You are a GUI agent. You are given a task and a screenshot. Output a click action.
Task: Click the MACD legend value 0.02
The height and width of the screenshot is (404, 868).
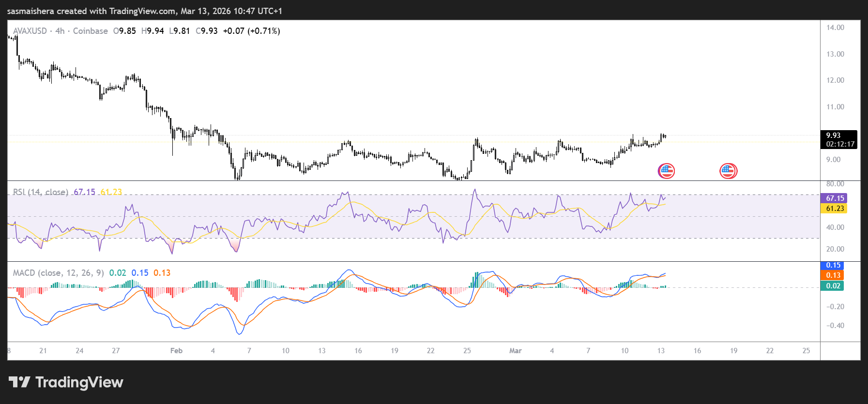click(118, 273)
